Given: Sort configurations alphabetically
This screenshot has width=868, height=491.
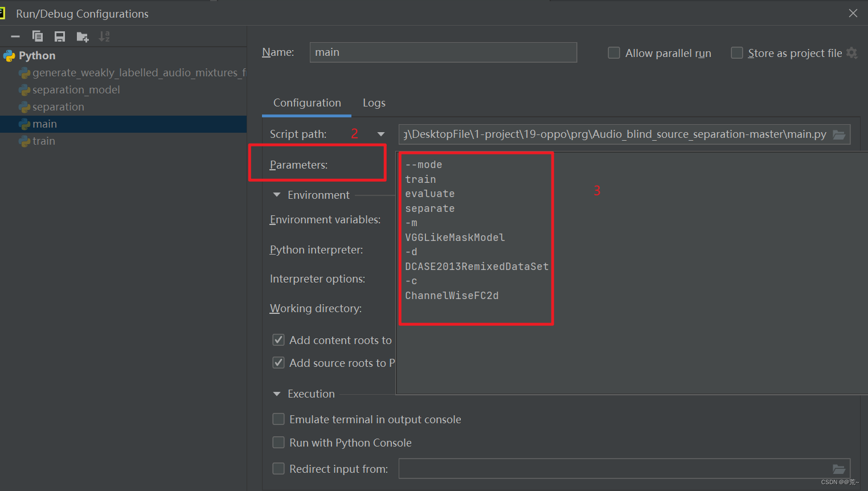Looking at the screenshot, I should [x=104, y=36].
